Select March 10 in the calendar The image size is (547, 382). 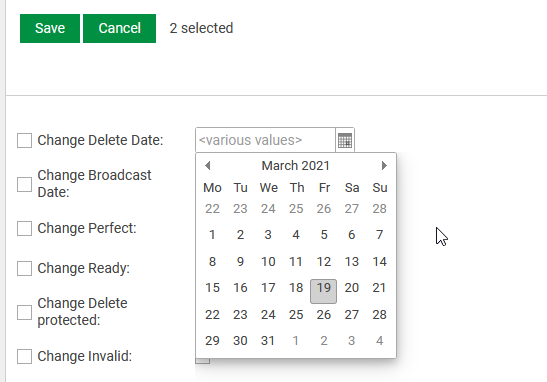(268, 262)
